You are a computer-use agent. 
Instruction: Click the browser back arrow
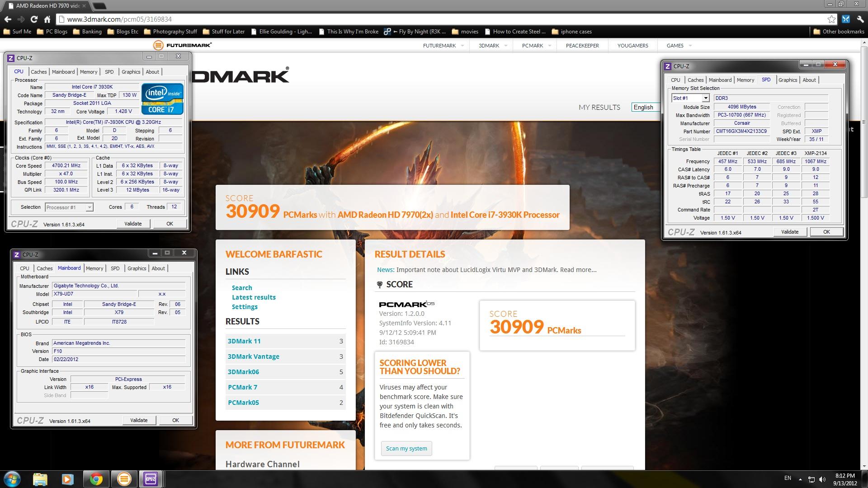[8, 19]
